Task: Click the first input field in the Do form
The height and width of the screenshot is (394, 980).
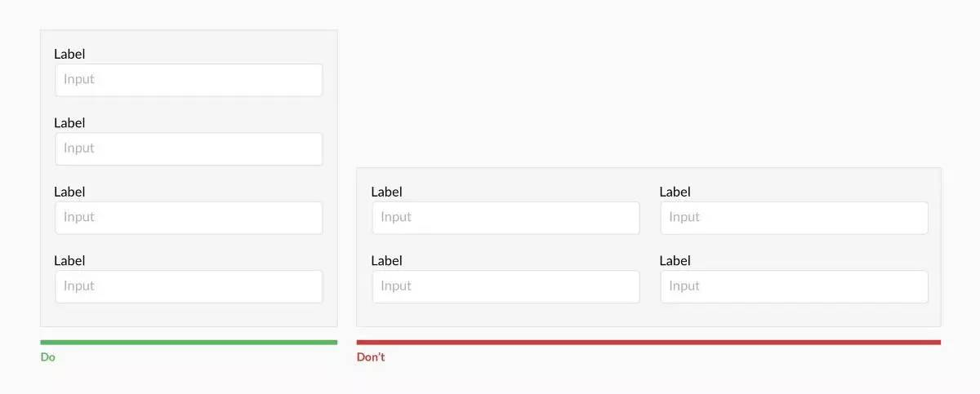Action: tap(189, 80)
